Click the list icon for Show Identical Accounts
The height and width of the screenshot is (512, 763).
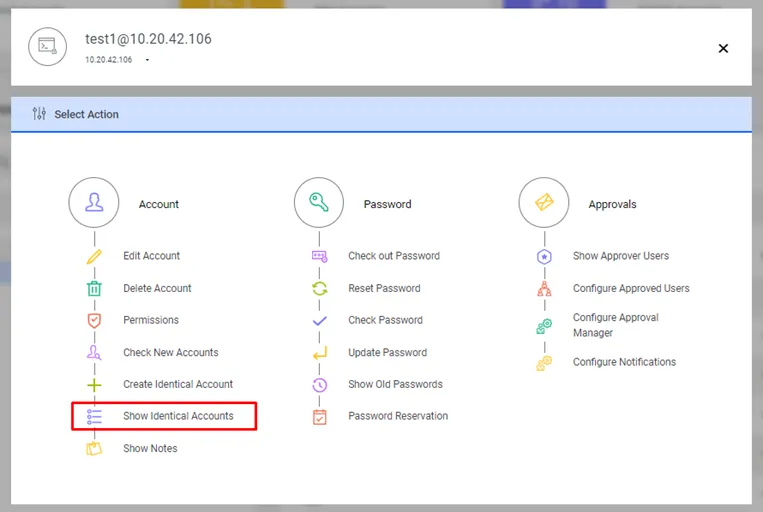pyautogui.click(x=94, y=417)
